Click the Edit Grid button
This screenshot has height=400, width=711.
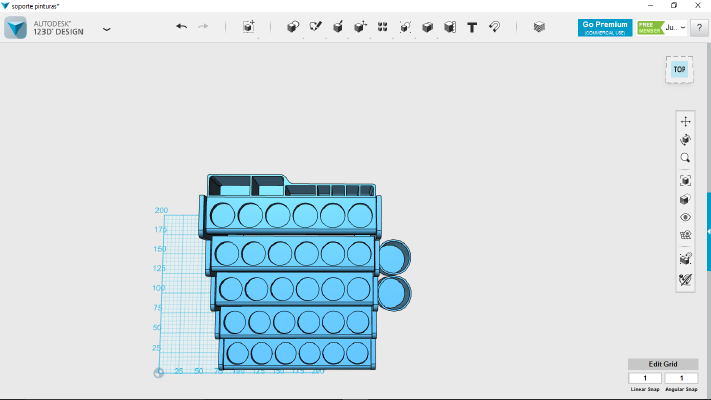tap(662, 364)
